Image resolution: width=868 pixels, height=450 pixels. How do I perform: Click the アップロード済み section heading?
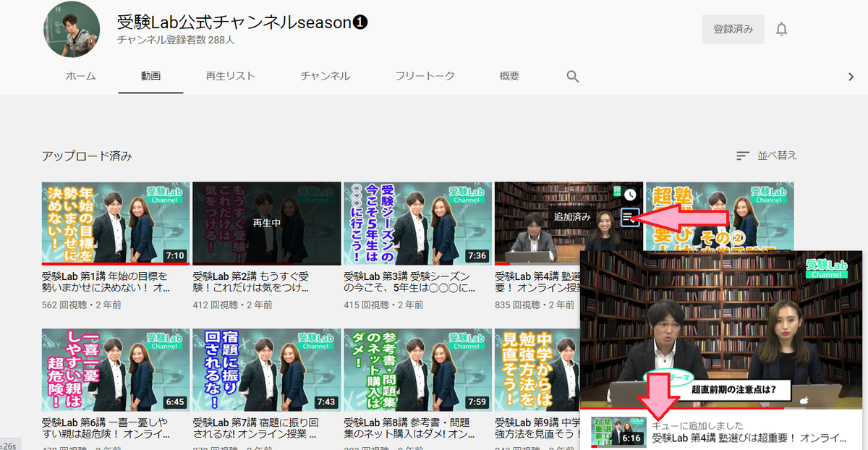87,156
